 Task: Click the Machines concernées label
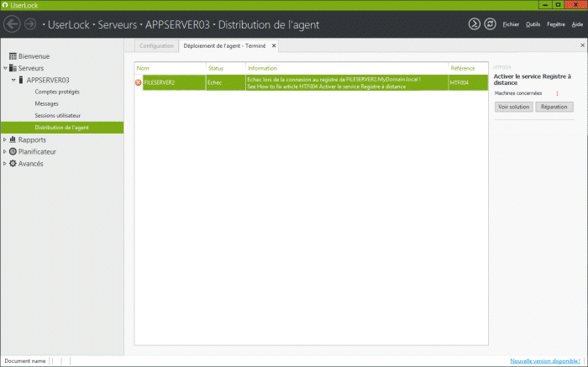pyautogui.click(x=518, y=93)
